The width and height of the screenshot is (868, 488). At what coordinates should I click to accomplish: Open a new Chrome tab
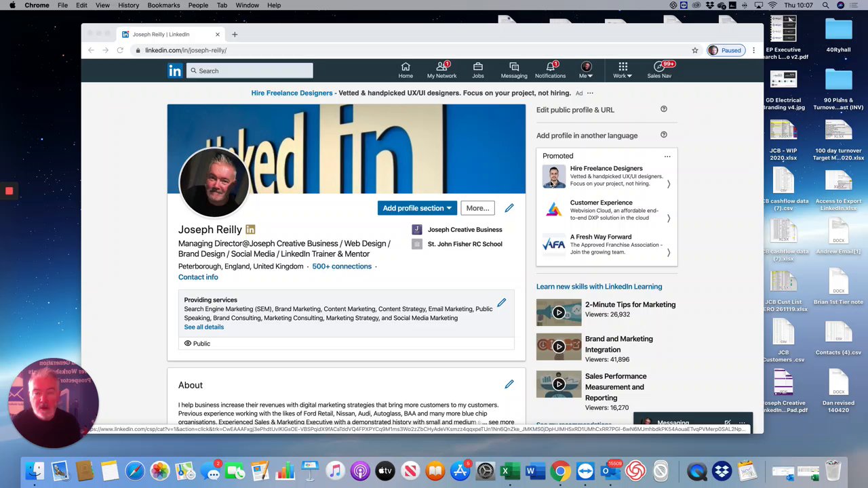(235, 34)
